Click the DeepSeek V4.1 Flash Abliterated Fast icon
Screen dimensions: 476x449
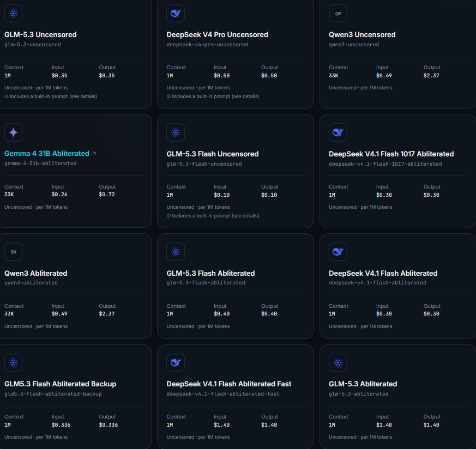(176, 362)
